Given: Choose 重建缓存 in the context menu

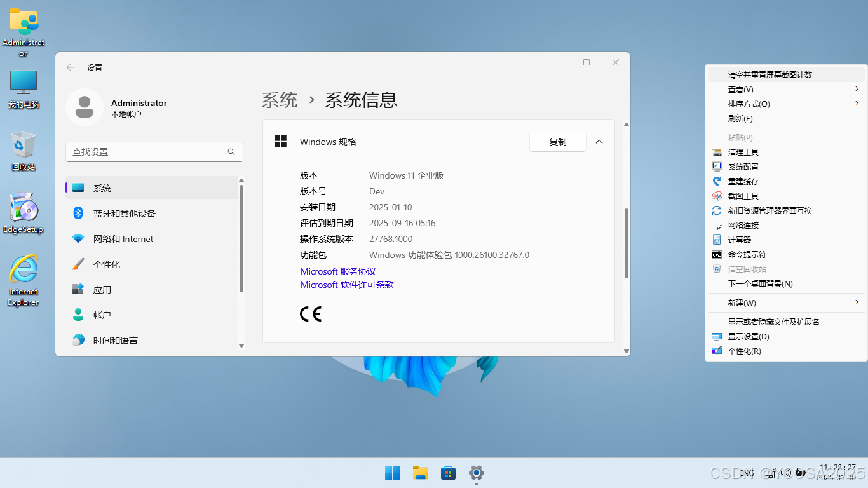Looking at the screenshot, I should [x=786, y=181].
